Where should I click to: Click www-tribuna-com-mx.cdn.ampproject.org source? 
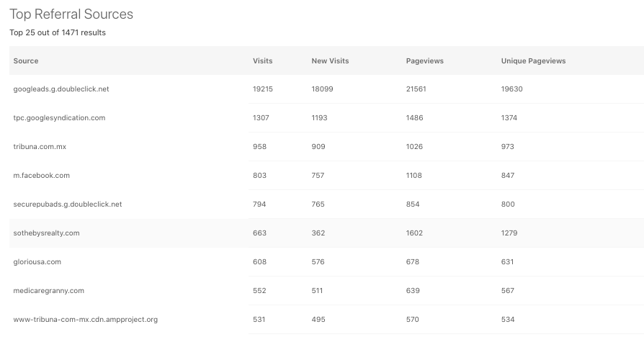[85, 319]
